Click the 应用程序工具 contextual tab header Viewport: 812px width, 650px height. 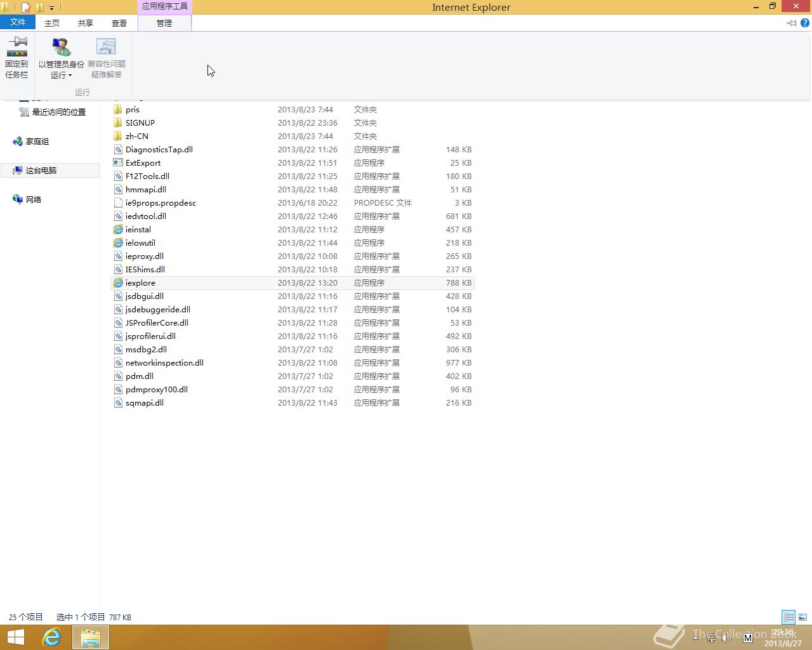[164, 6]
